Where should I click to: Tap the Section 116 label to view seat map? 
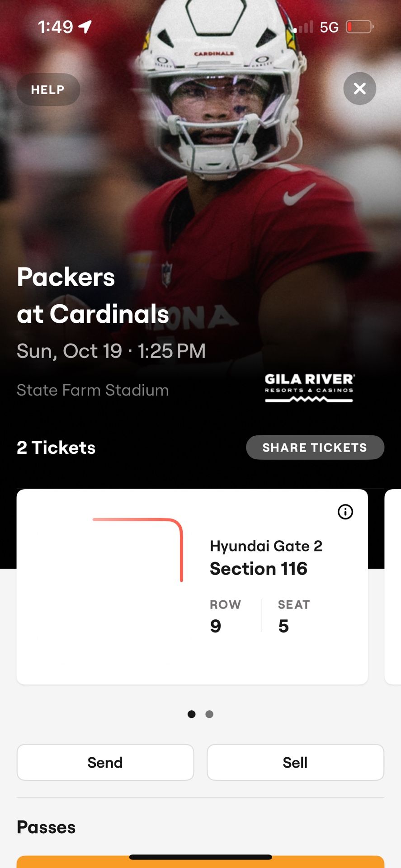[x=259, y=569]
